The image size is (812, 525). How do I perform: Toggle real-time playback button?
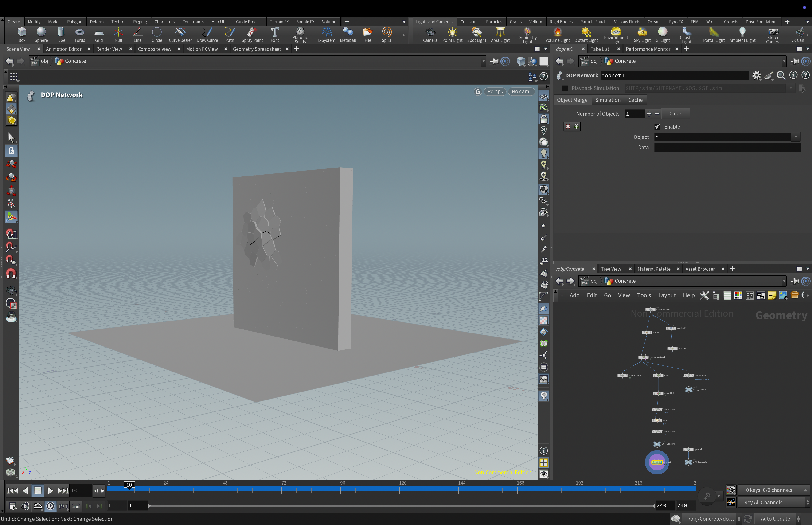(x=50, y=506)
